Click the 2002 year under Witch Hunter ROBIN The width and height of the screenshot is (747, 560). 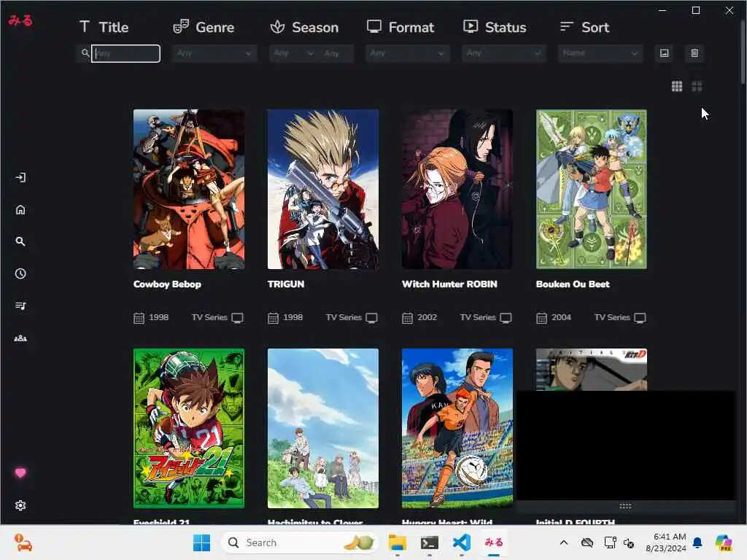pos(427,317)
